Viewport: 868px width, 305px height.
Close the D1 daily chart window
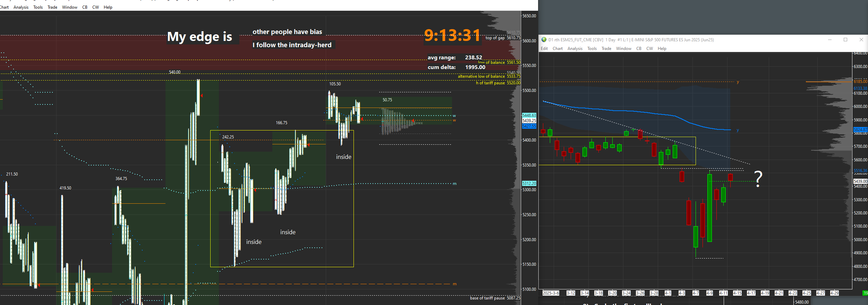pyautogui.click(x=861, y=40)
